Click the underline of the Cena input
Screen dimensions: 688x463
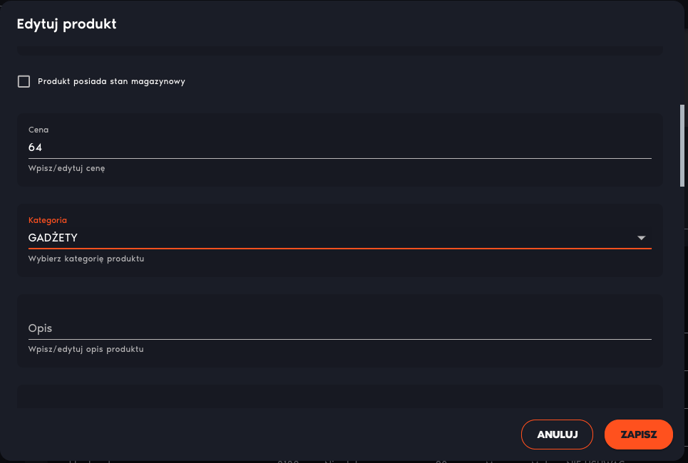(340, 158)
